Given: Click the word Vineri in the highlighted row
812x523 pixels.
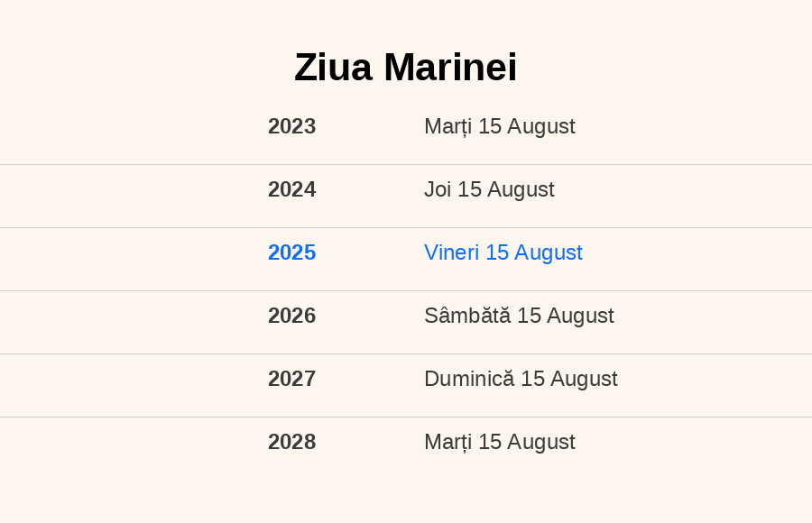Looking at the screenshot, I should (452, 252).
